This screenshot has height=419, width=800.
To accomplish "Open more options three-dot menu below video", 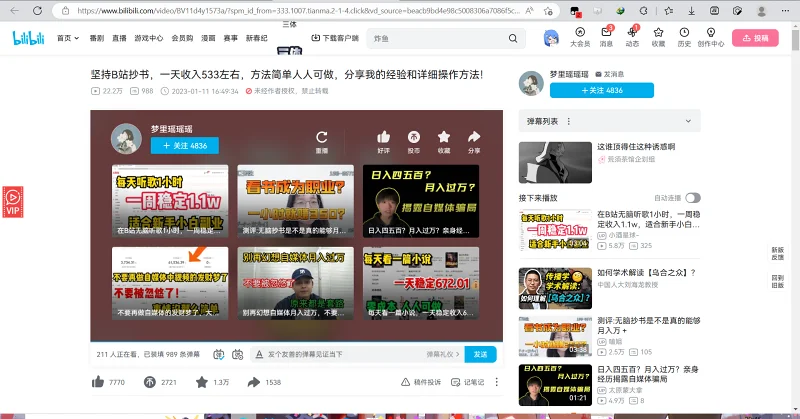I will [496, 382].
